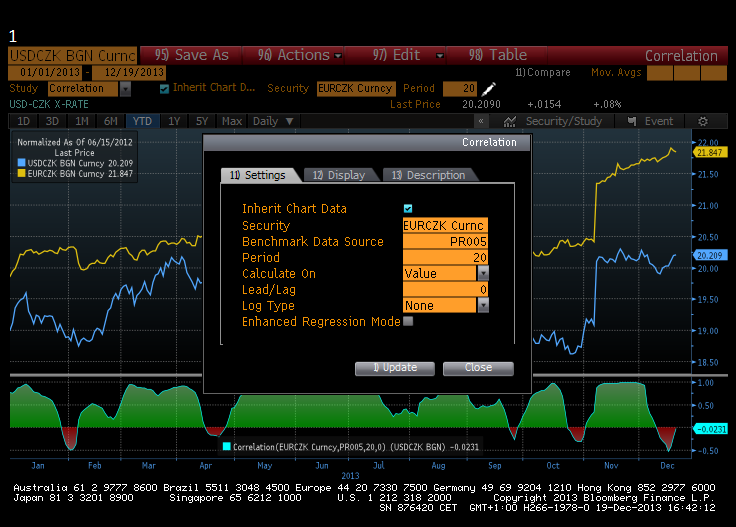736x527 pixels.
Task: Open the Study Correlation dropdown arrow
Action: 125,89
